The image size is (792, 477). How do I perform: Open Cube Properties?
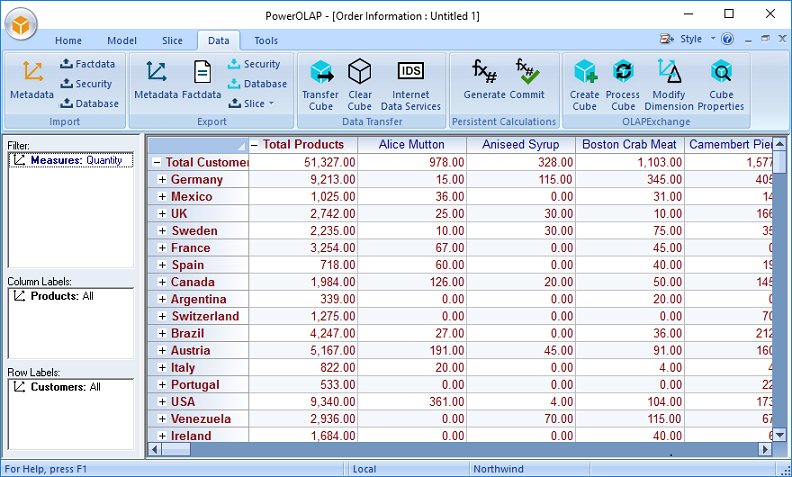click(x=721, y=85)
